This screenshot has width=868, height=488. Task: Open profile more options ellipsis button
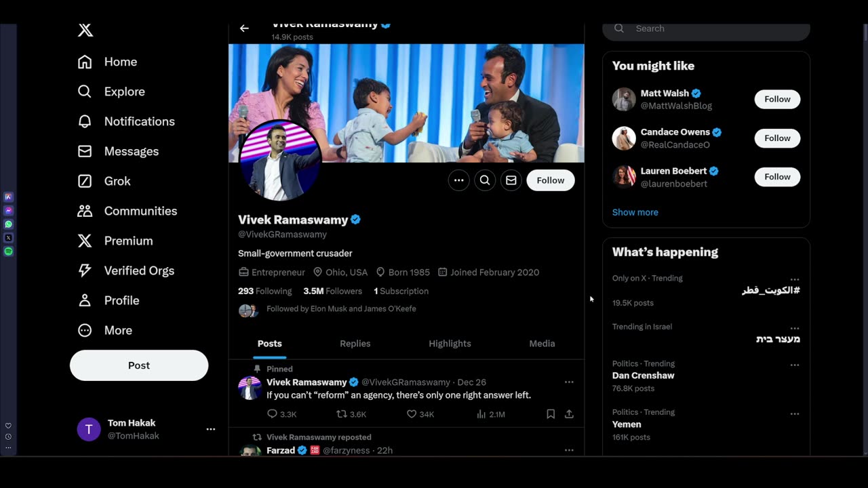click(x=459, y=180)
